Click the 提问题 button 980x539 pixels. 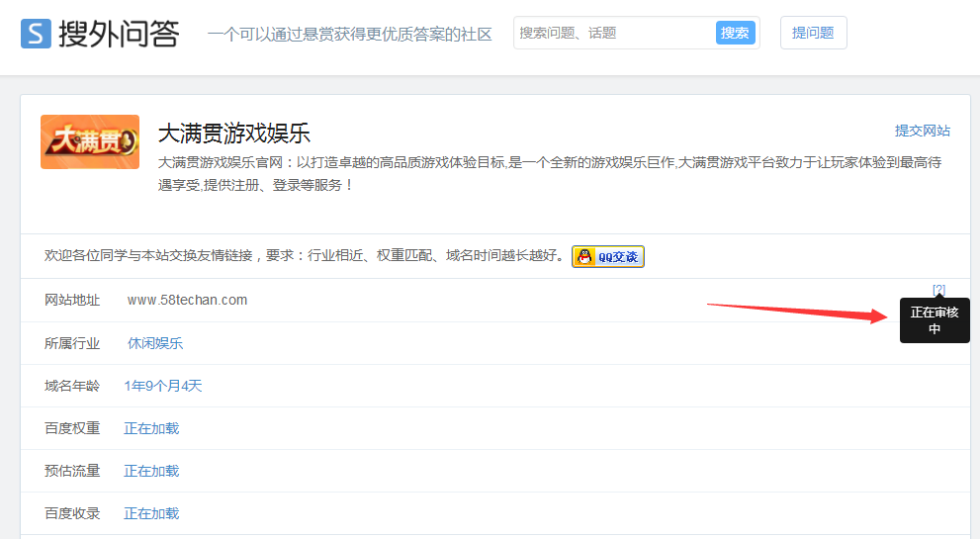[x=813, y=33]
